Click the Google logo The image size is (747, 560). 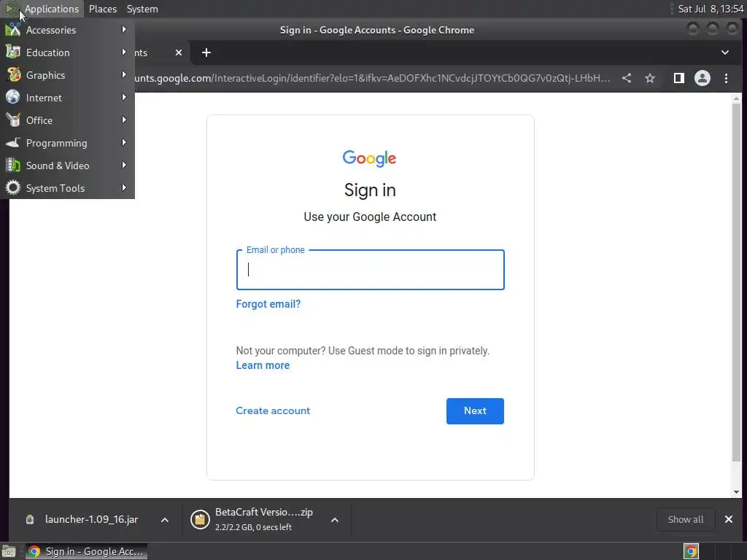(370, 158)
